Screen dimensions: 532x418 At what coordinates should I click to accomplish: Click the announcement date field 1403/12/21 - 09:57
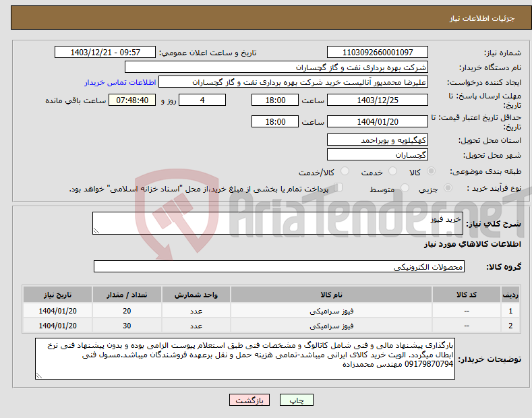point(105,53)
